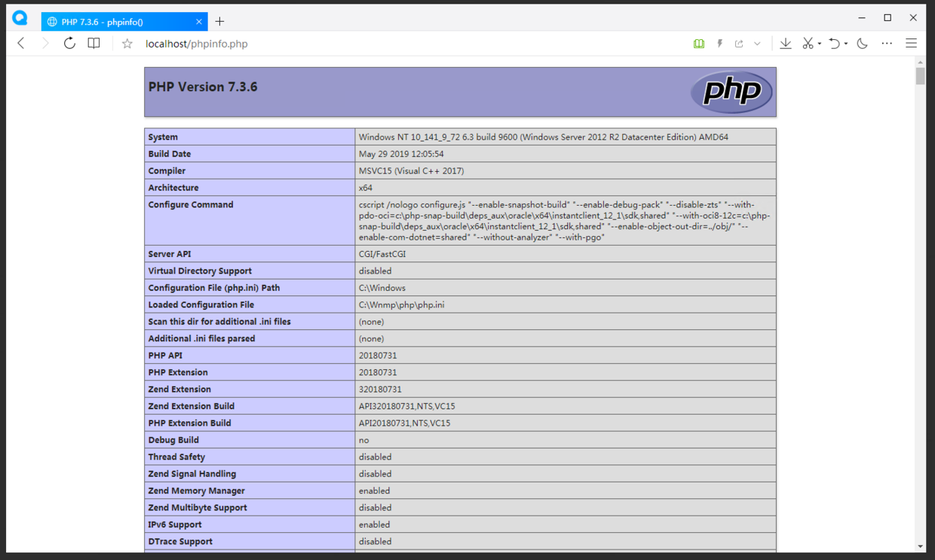
Task: Expand the address bar dropdown chevron
Action: 757,44
